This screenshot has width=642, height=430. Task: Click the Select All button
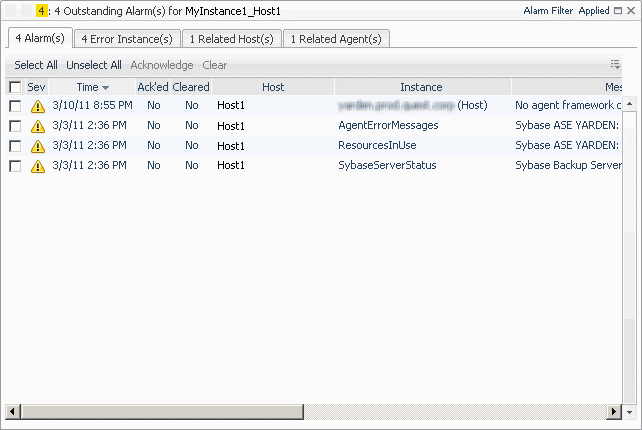coord(36,65)
